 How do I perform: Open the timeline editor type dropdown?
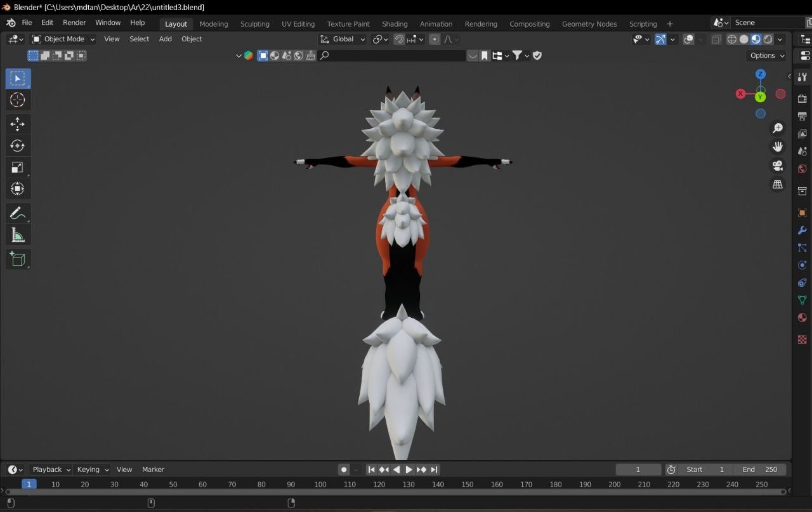pos(15,469)
